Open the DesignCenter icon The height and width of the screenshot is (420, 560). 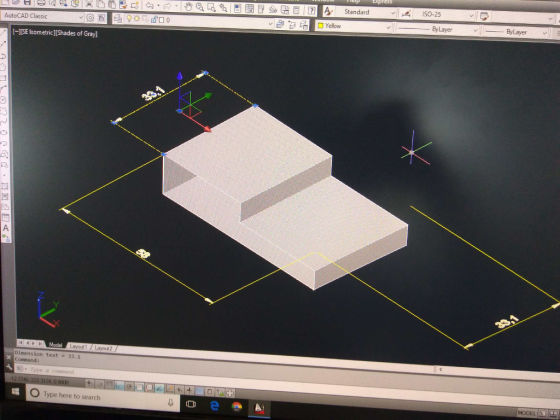pyautogui.click(x=249, y=9)
